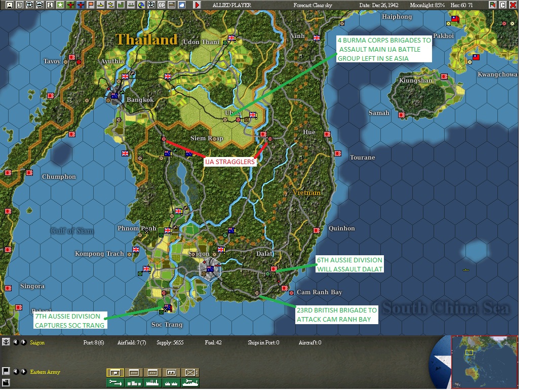Click the anchor port icon beside Saigon

[x=6, y=342]
